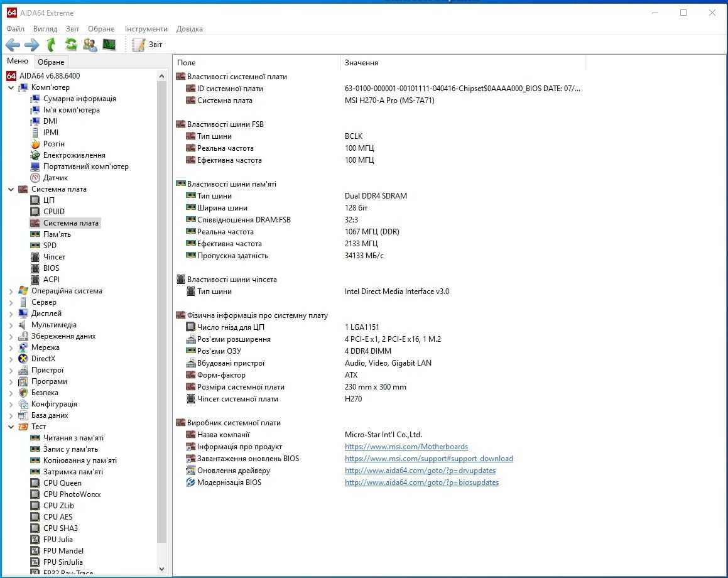Open the msi.com/Motherboards product link
This screenshot has width=728, height=578.
click(x=406, y=447)
